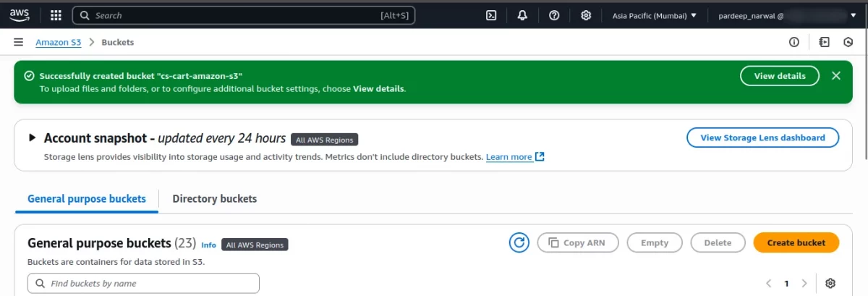Image resolution: width=868 pixels, height=296 pixels.
Task: Open the Asia Pacific (Mumbai) region dropdown
Action: click(x=654, y=15)
